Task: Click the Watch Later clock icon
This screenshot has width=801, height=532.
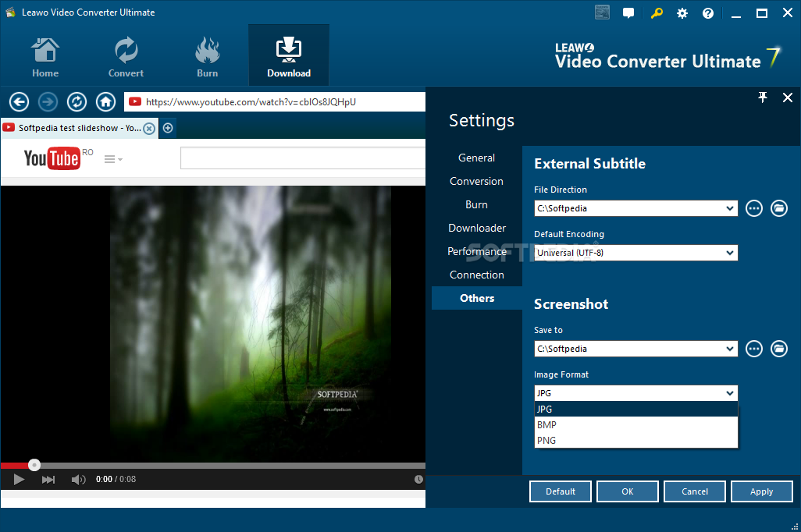Action: [x=418, y=479]
